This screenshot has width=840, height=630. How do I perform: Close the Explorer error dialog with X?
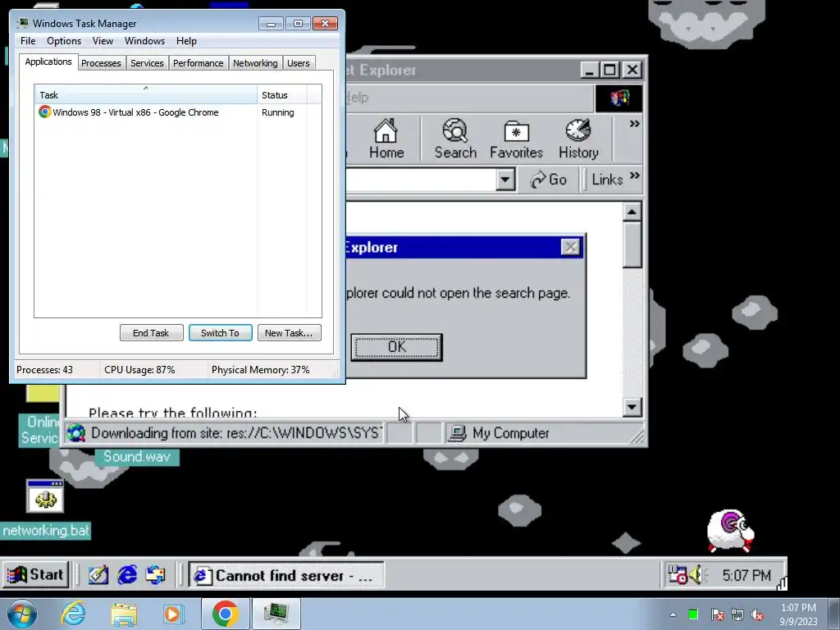[571, 247]
